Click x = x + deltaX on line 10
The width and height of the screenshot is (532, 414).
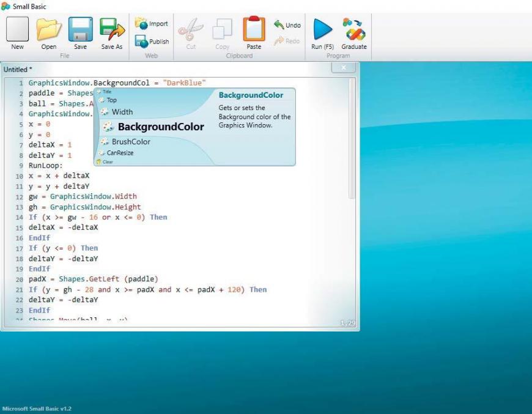tap(59, 176)
